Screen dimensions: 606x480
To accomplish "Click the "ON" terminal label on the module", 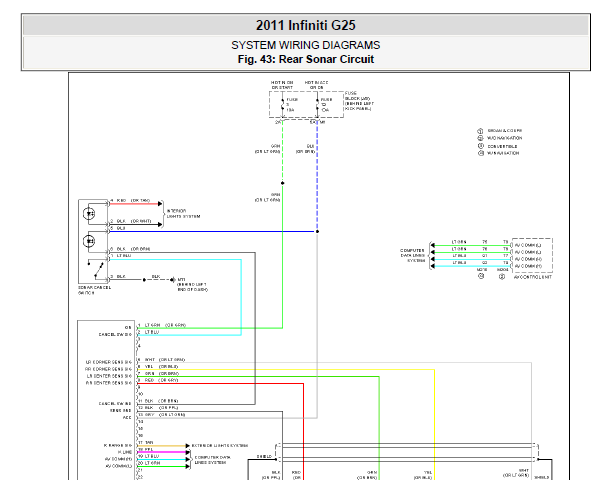I will tap(128, 328).
